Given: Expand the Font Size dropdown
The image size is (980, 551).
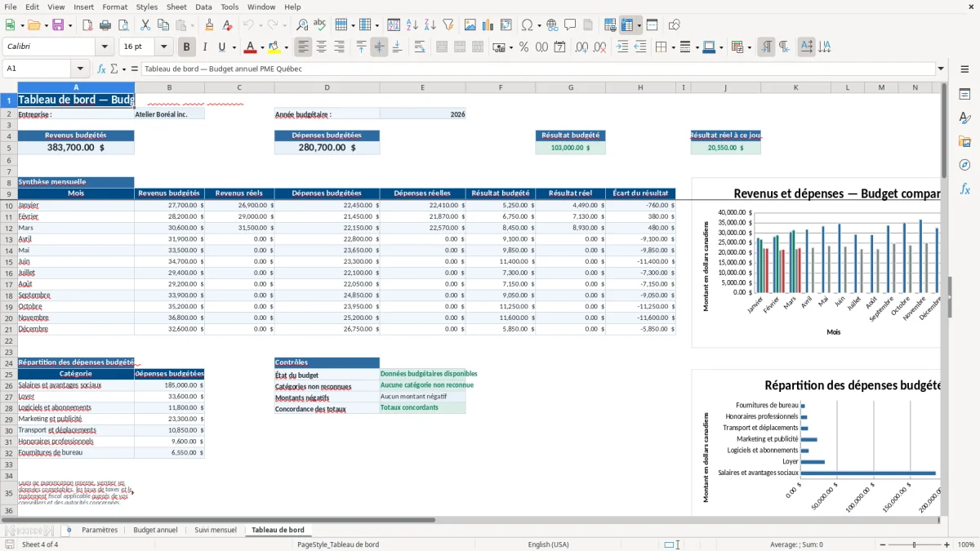Looking at the screenshot, I should (164, 47).
